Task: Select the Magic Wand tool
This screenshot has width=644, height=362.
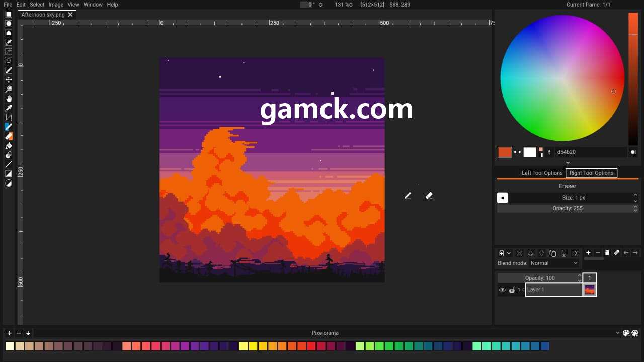Action: (x=9, y=52)
